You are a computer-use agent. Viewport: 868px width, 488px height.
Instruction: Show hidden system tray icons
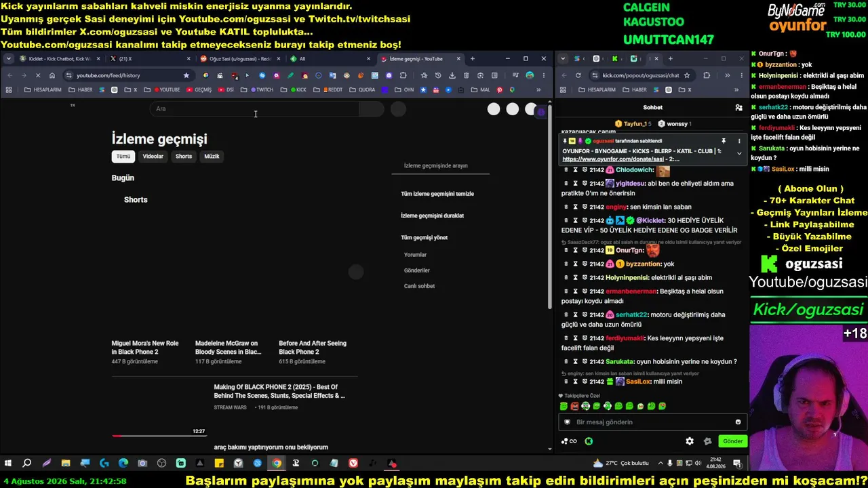(x=660, y=464)
